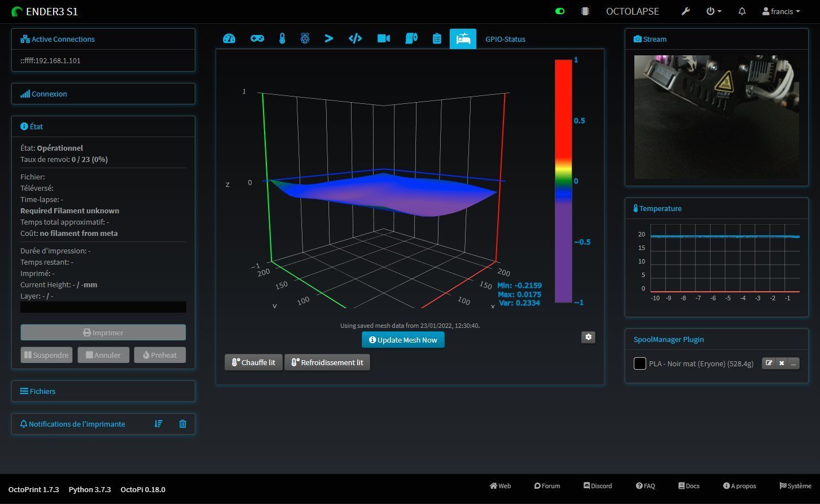Open the Forum link in footer
This screenshot has width=820, height=504.
point(547,485)
